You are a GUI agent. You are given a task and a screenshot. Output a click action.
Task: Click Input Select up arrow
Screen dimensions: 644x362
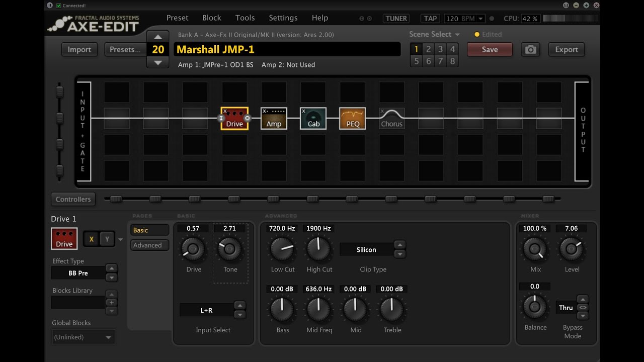[240, 306]
